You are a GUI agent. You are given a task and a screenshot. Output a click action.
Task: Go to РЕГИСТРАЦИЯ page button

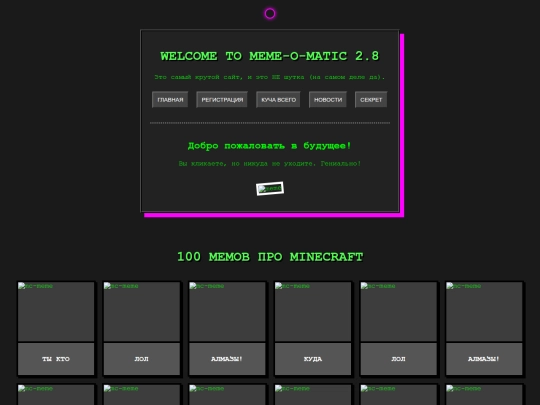222,100
